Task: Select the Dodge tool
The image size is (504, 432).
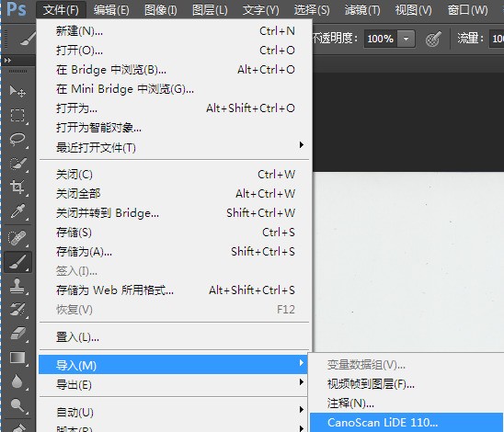Action: (x=17, y=405)
